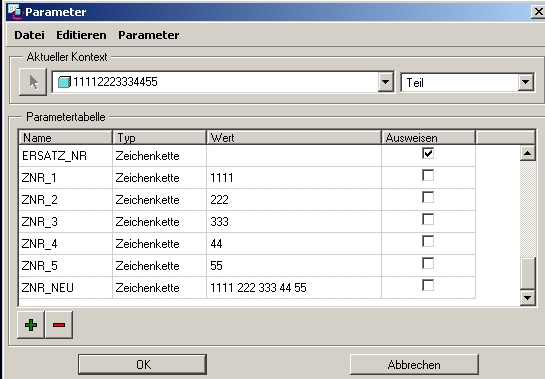Viewport: 545px width, 379px height.
Task: Close the Parameter window
Action: (538, 11)
